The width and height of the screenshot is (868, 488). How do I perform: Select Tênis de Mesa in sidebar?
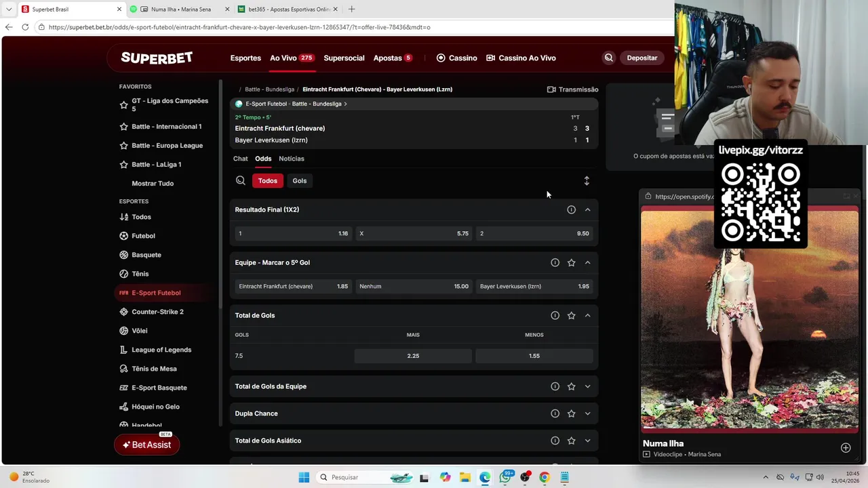154,369
